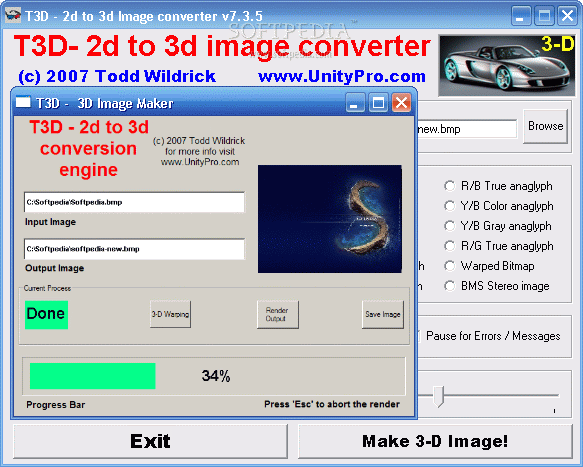This screenshot has width=583, height=467.
Task: Click the Browse button
Action: (x=545, y=126)
